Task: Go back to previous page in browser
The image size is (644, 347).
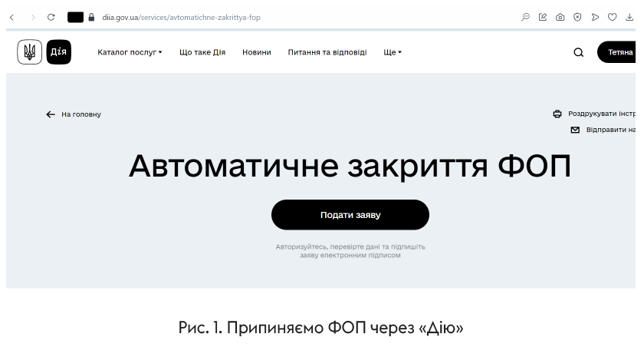Action: (x=11, y=17)
